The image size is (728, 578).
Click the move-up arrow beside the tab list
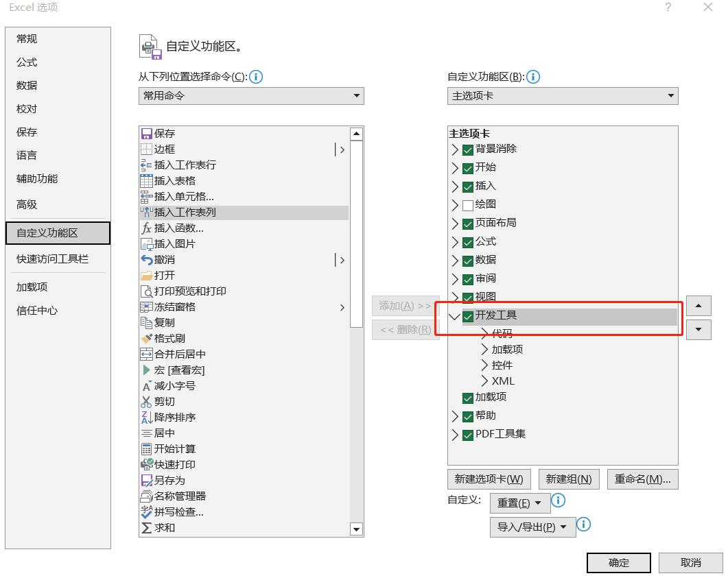(698, 305)
